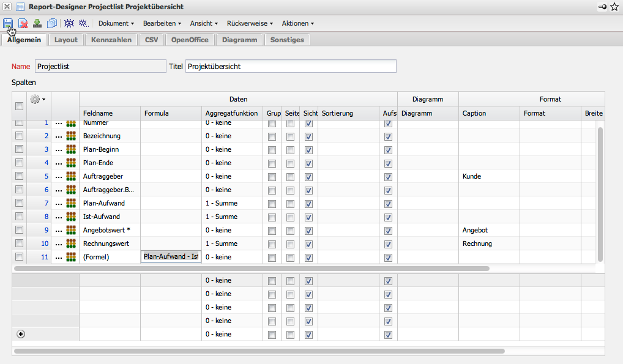Click the traffic-light icon in the Plan-Beginn row
Image resolution: width=623 pixels, height=364 pixels.
coord(71,149)
